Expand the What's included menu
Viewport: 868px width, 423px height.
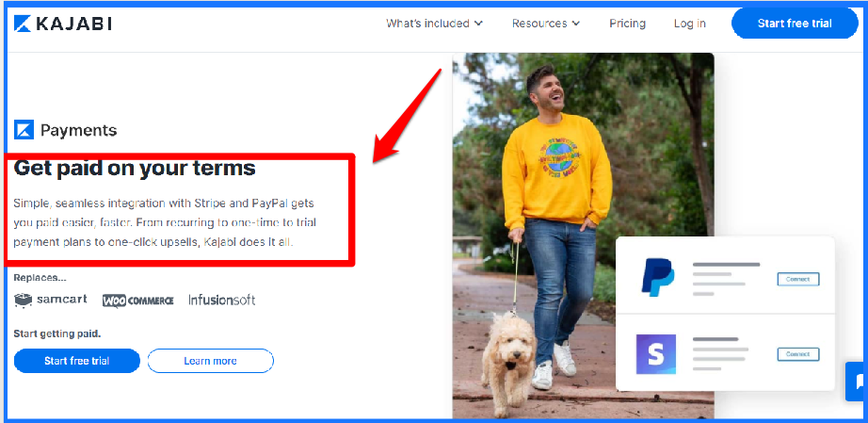click(435, 24)
